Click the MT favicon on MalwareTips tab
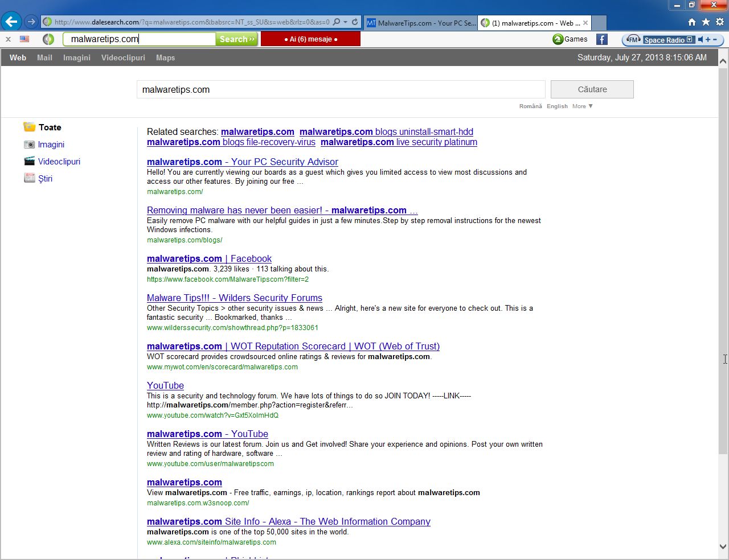The height and width of the screenshot is (560, 729). pos(371,23)
